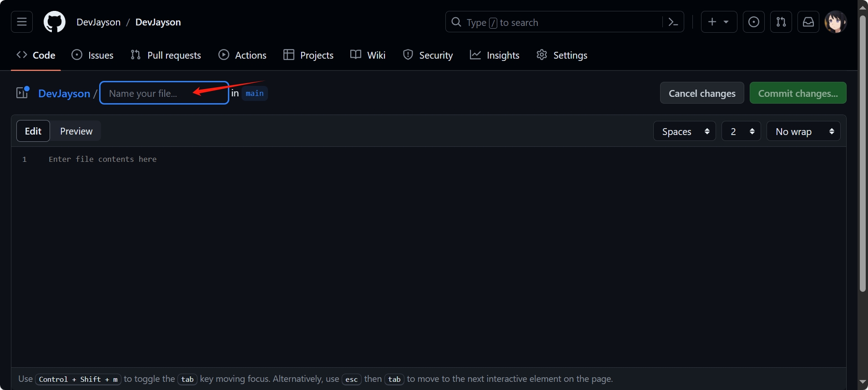Switch to the Preview tab
Image resolution: width=868 pixels, height=390 pixels.
[x=76, y=131]
